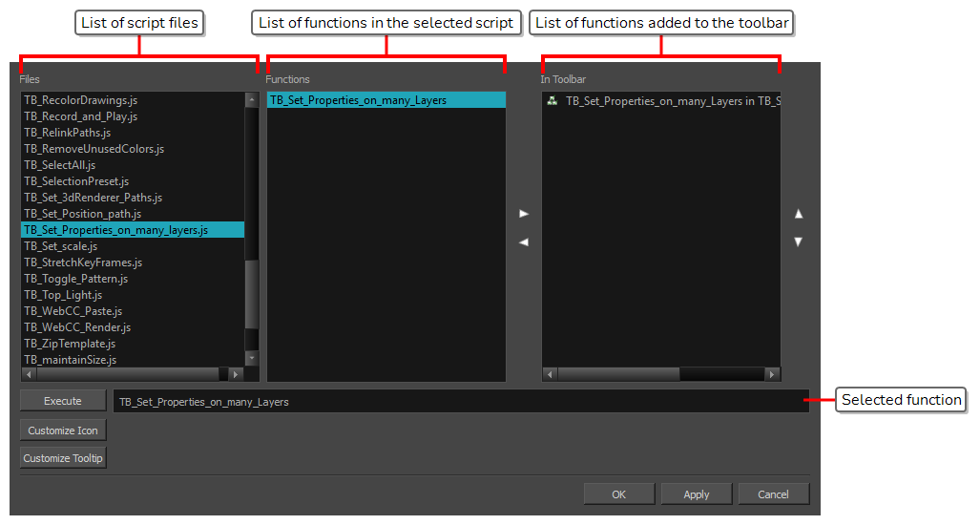Select TB_Set_Properties_on_many_Layers in Functions list
This screenshot has width=980, height=525.
pyautogui.click(x=358, y=100)
